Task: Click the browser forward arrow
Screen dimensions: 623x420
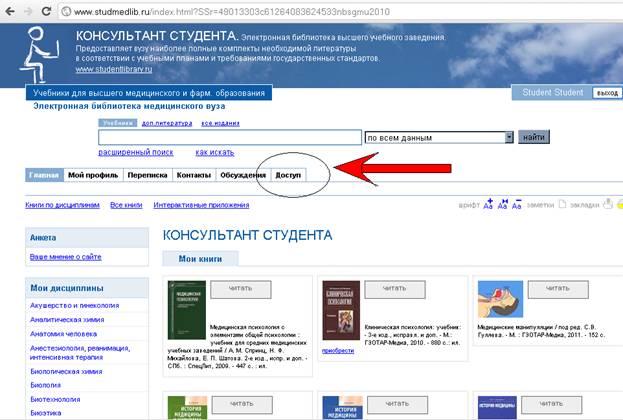Action: [x=28, y=11]
